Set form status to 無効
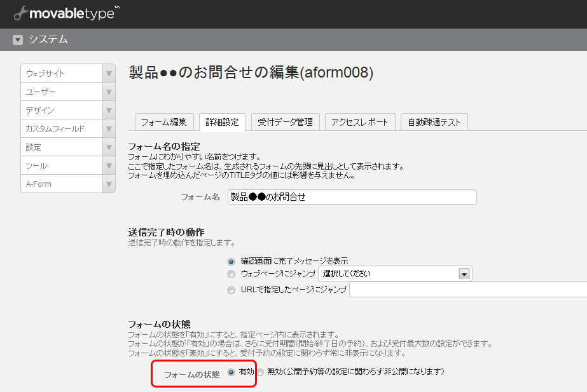Image resolution: width=587 pixels, height=392 pixels. pos(260,372)
